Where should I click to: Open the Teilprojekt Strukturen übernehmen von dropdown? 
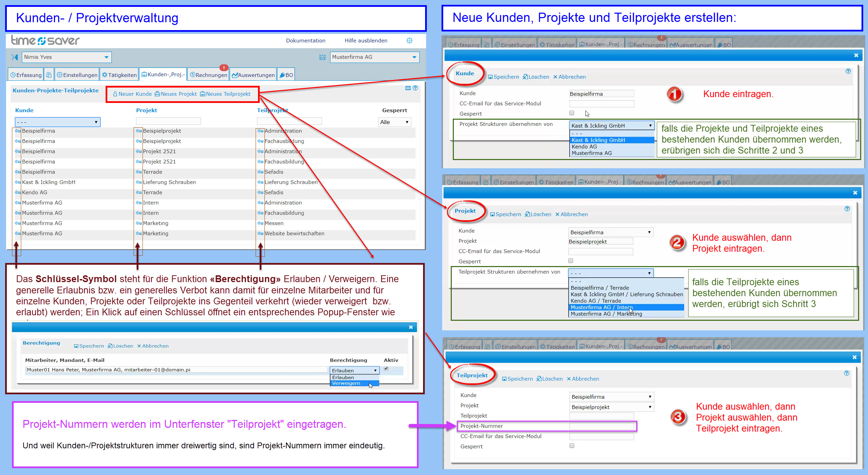tap(611, 273)
